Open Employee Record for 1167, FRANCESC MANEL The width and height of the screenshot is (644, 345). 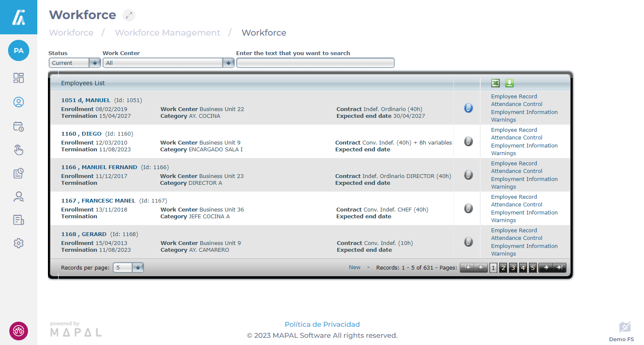(514, 197)
